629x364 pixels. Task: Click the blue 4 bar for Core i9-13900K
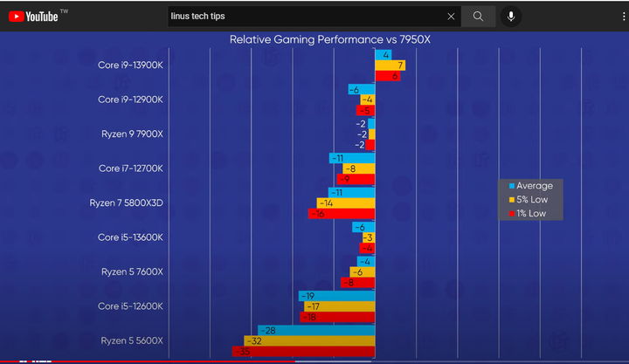pos(384,55)
